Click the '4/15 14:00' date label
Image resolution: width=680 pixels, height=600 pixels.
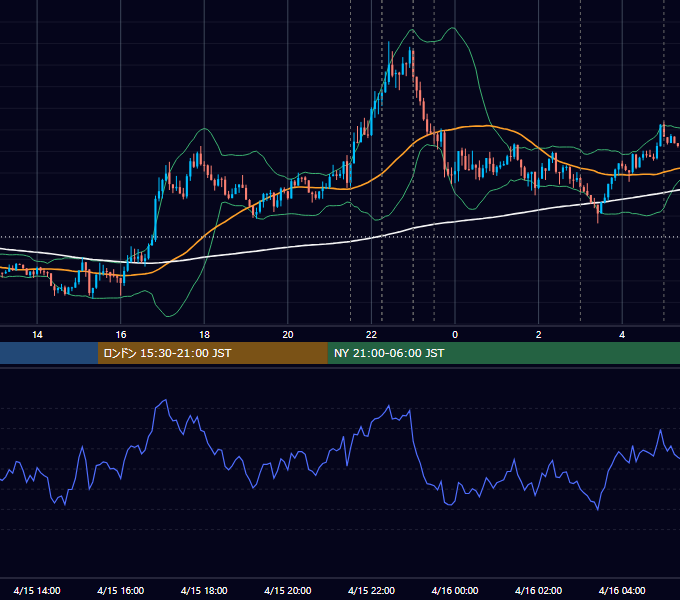[x=37, y=590]
